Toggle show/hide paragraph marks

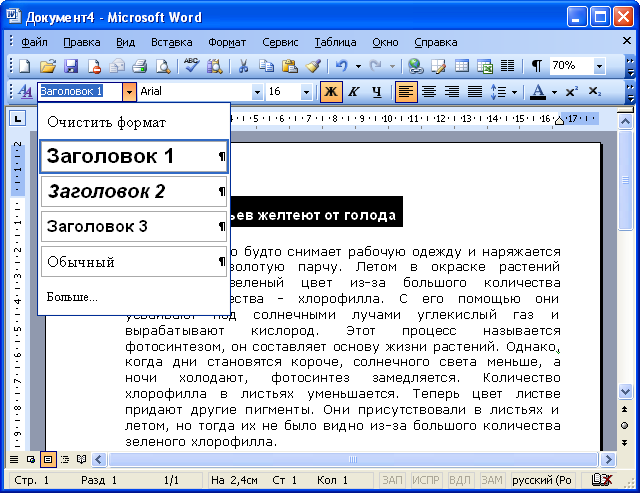pyautogui.click(x=537, y=66)
